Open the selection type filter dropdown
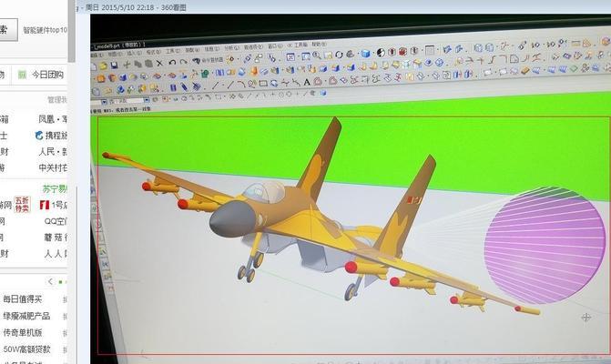This screenshot has height=364, width=611. coord(104,102)
